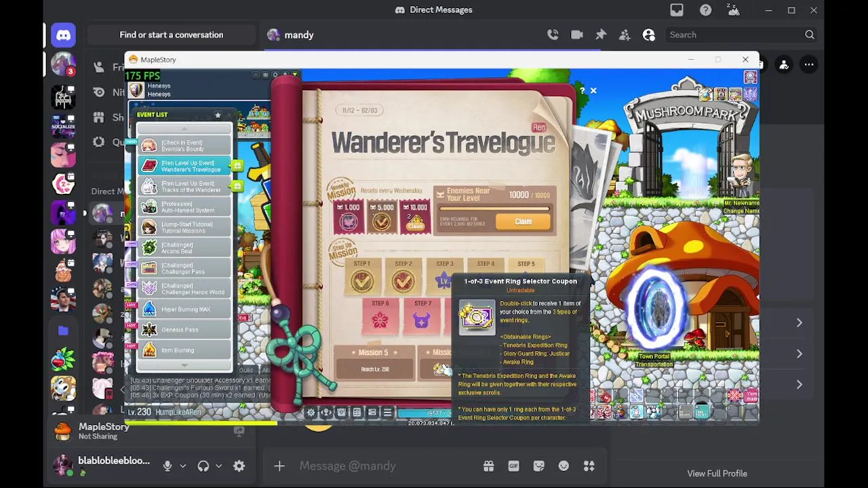This screenshot has width=868, height=488.
Task: Open the three-dots more menu
Action: pyautogui.click(x=809, y=64)
